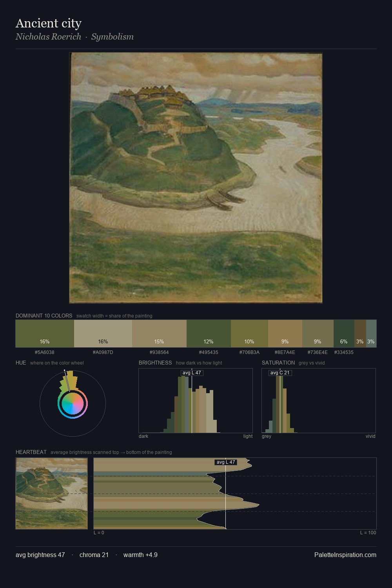Click the chroma 21 footer stat

94,555
